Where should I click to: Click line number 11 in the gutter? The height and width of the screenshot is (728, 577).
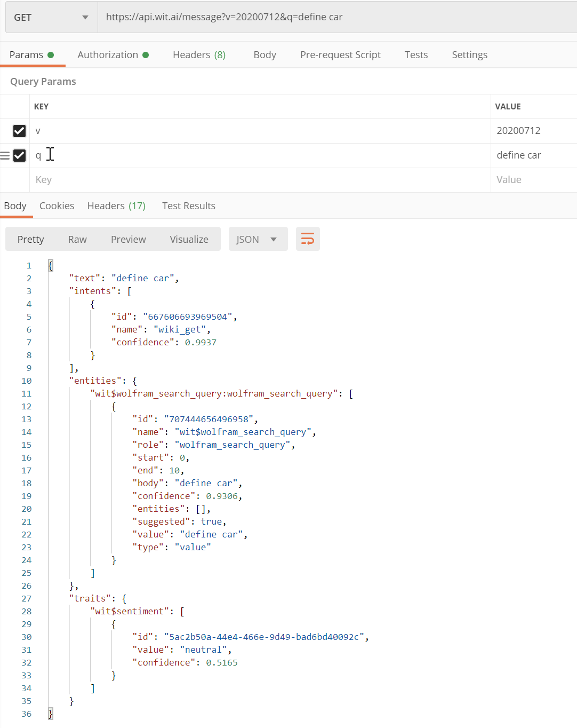pyautogui.click(x=27, y=393)
